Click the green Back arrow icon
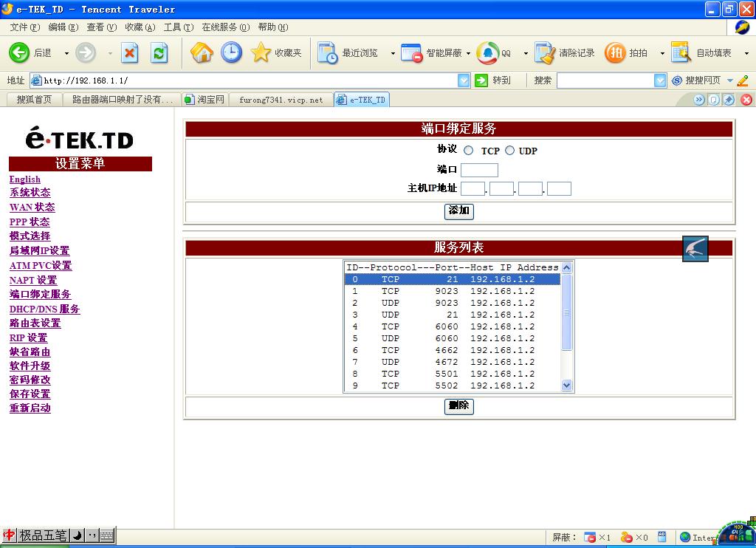This screenshot has width=756, height=548. coord(19,52)
